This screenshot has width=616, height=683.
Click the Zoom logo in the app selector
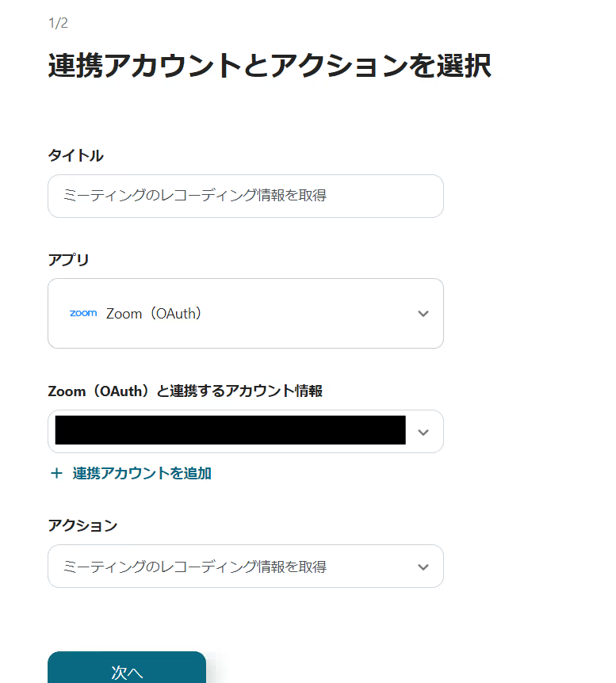click(x=83, y=314)
